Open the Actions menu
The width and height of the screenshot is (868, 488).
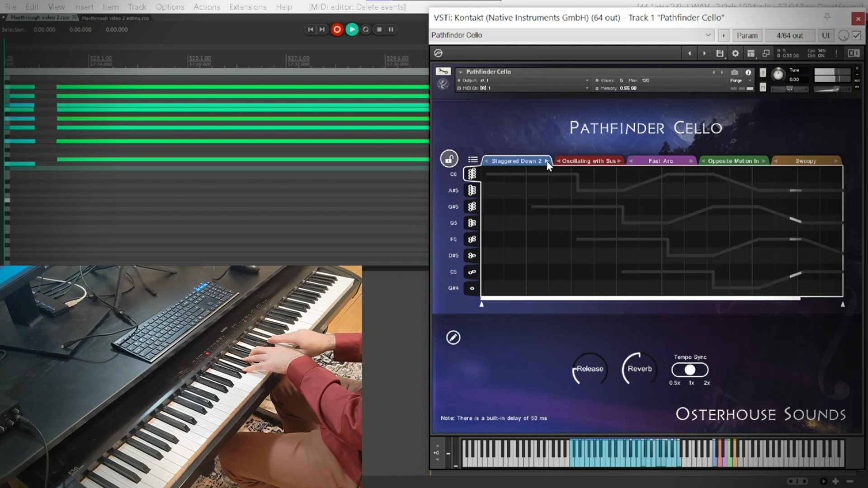point(207,7)
